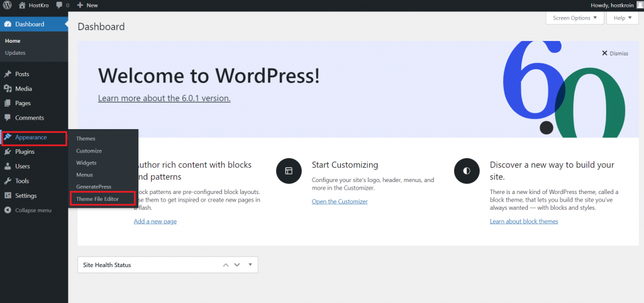Click the Plugins plug icon

(8, 152)
